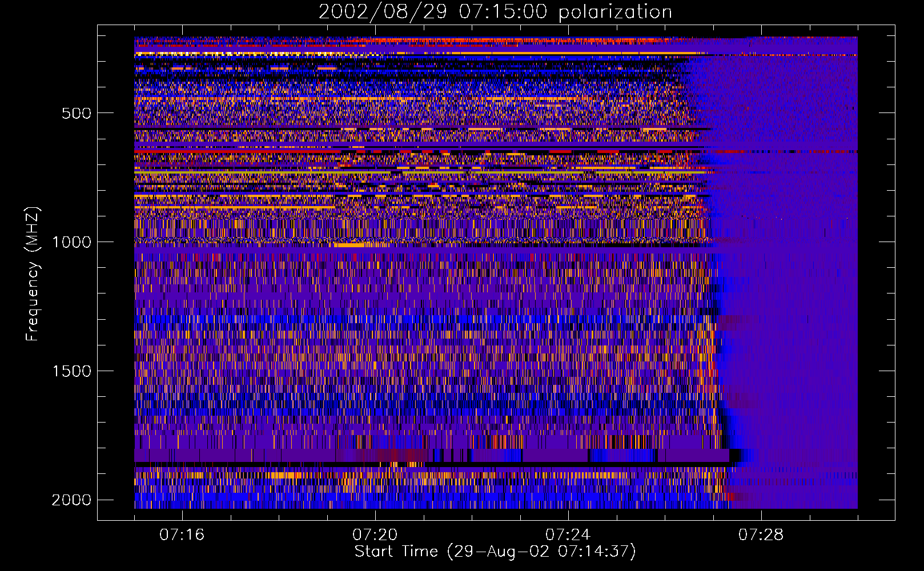This screenshot has width=924, height=571.
Task: Select the Frequency (MHZ) axis label
Action: coord(33,274)
